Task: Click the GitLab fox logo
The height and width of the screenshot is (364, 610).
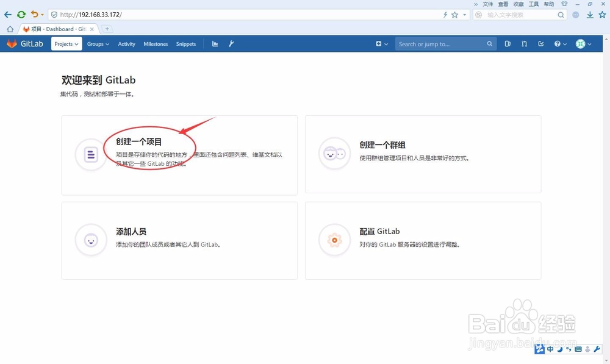Action: tap(12, 44)
